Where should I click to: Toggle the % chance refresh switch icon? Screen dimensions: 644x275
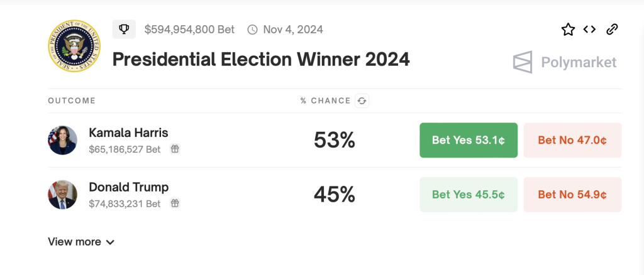pyautogui.click(x=362, y=101)
